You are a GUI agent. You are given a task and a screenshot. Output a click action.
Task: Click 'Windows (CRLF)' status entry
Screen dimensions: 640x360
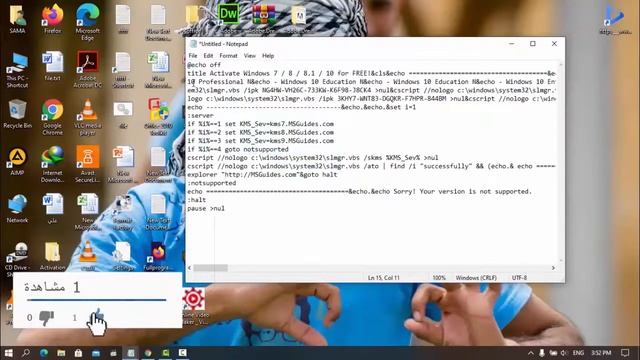coord(476,278)
